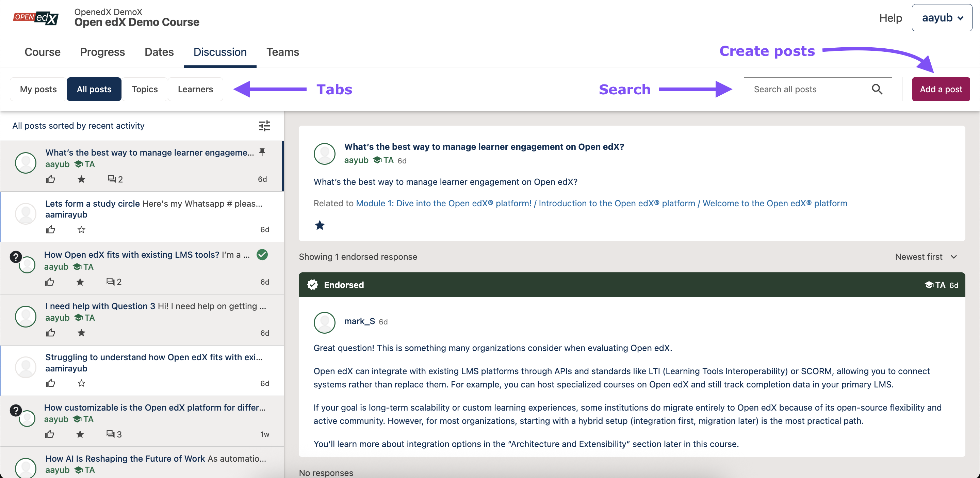Viewport: 980px width, 478px height.
Task: Click the comments icon on the 'customizable' post
Action: coord(111,434)
